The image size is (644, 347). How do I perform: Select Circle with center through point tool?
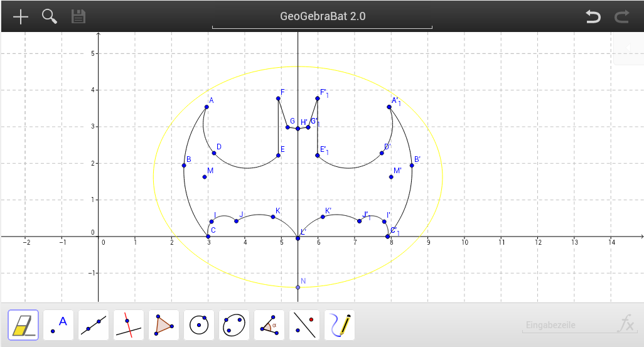199,325
